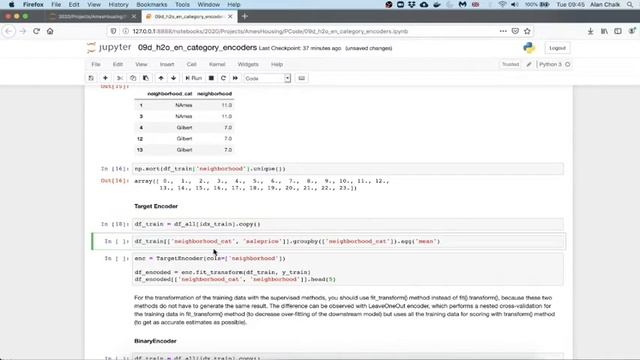
Task: Bookmark this page with star icon
Action: 527,31
